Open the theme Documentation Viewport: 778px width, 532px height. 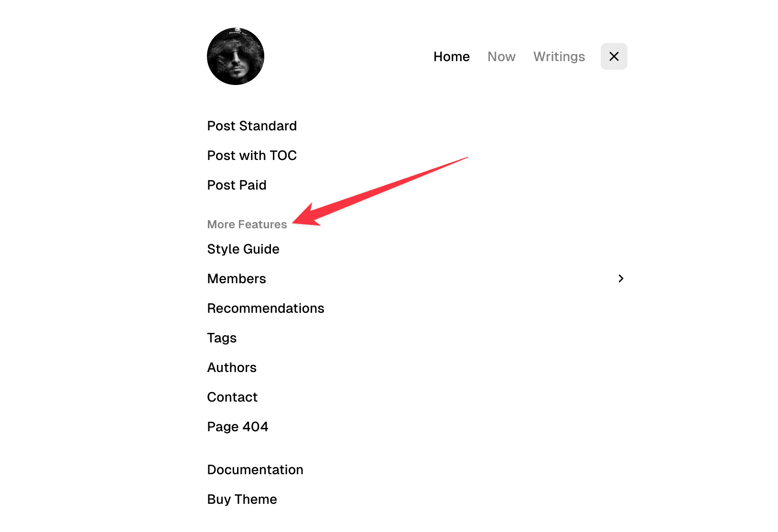coord(255,469)
